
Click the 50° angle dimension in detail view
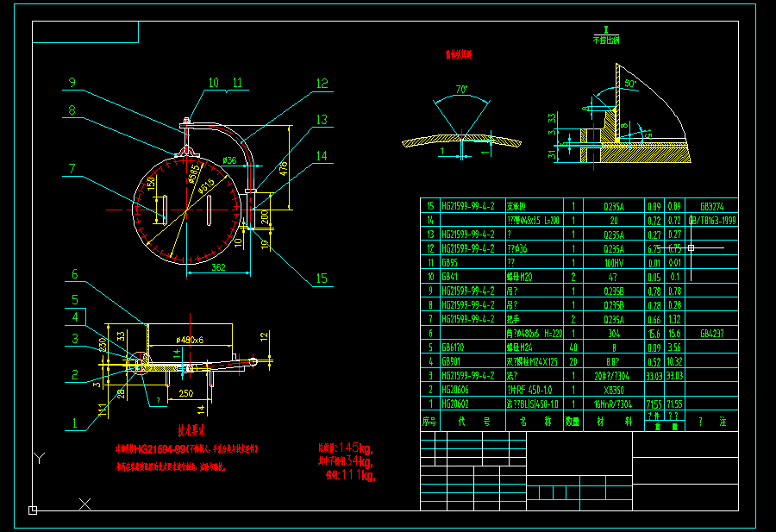pos(631,84)
